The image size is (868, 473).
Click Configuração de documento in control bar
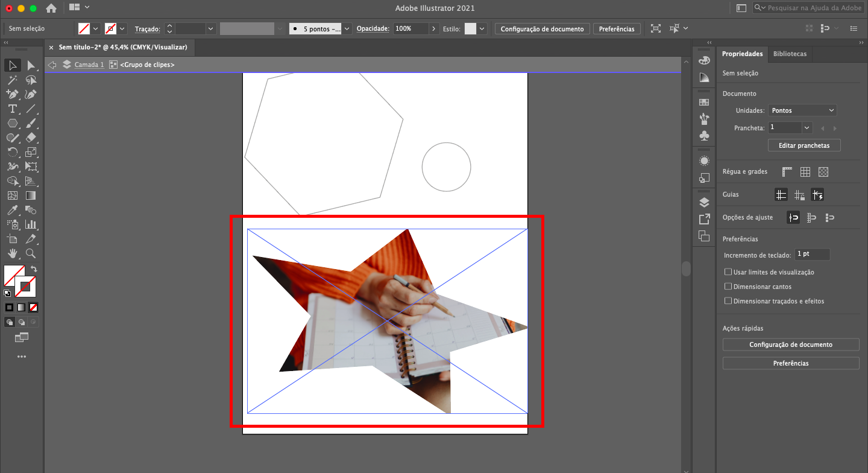pyautogui.click(x=542, y=29)
